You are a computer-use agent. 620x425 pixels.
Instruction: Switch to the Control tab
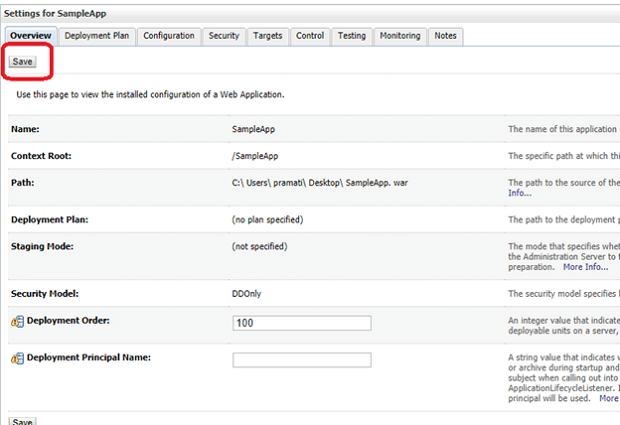[x=310, y=36]
